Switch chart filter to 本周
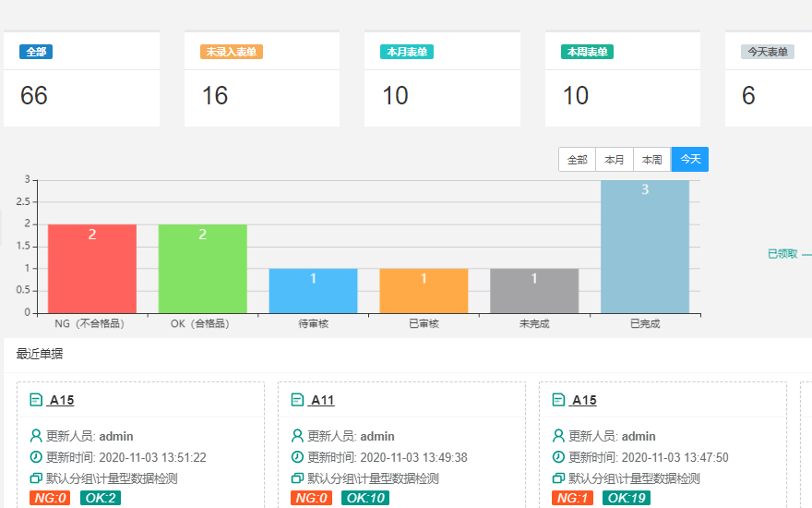 [x=652, y=160]
